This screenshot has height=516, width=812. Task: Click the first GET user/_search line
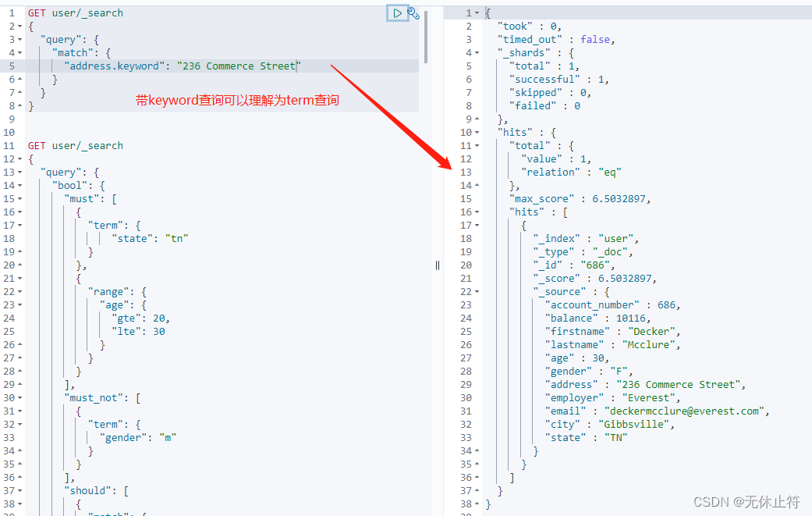[76, 13]
